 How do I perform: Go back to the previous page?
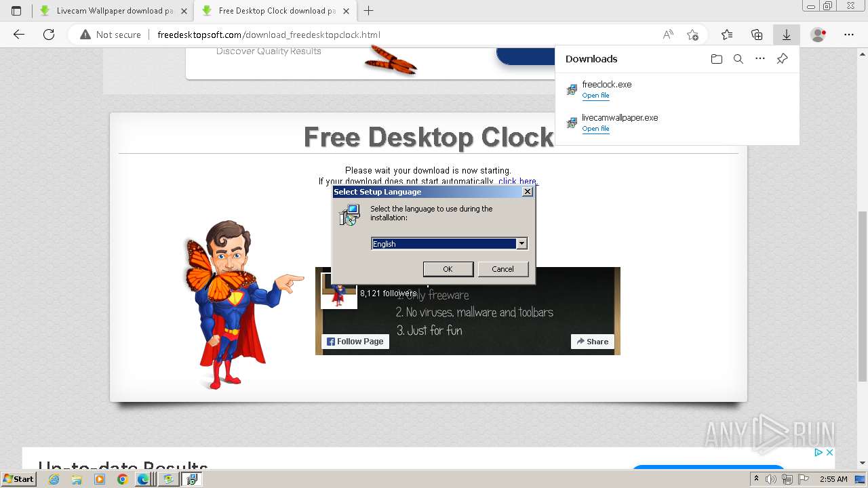click(x=19, y=35)
